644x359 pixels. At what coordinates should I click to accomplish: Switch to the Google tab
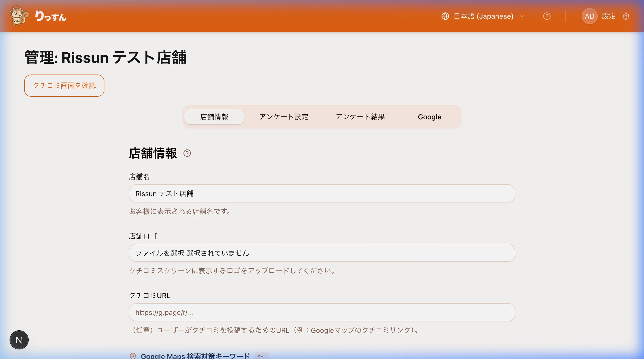coord(429,117)
